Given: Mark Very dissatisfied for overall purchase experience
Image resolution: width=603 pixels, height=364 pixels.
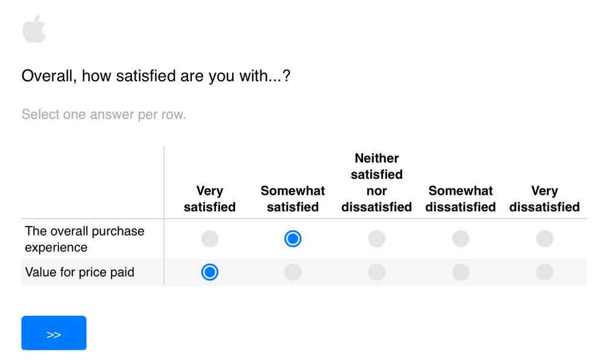Looking at the screenshot, I should pyautogui.click(x=545, y=239).
